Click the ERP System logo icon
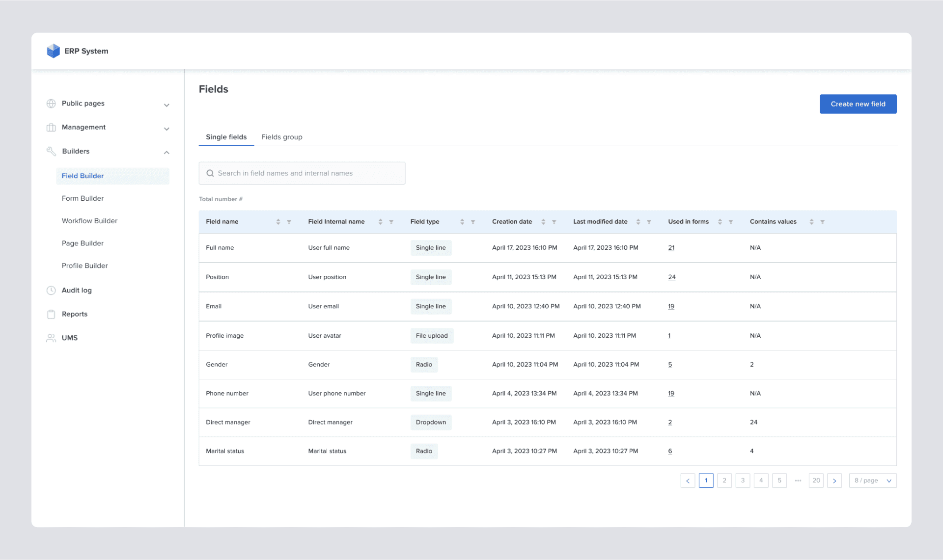The width and height of the screenshot is (943, 560). 53,51
